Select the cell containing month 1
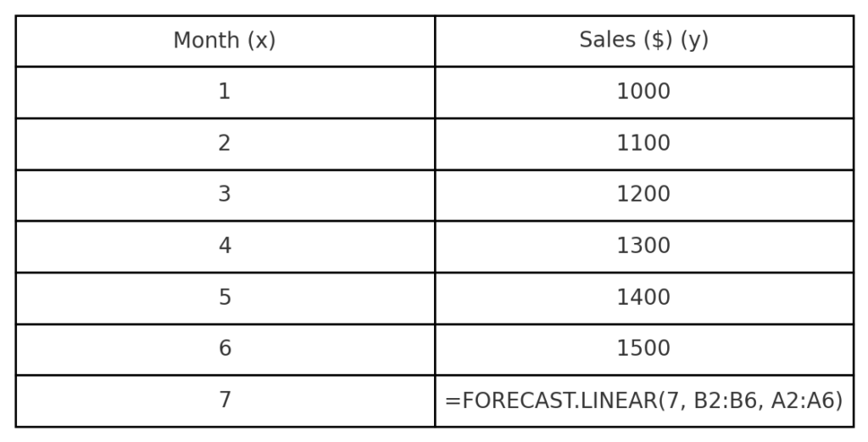 [x=225, y=91]
